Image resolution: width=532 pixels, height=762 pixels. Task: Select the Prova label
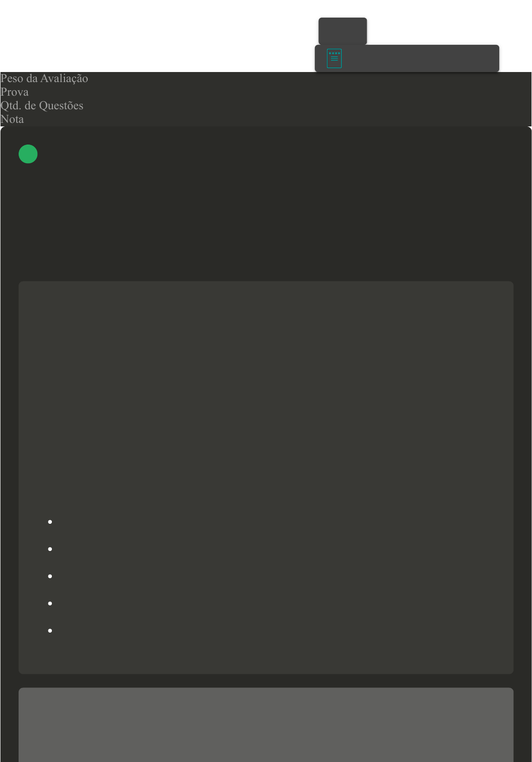[x=15, y=92]
